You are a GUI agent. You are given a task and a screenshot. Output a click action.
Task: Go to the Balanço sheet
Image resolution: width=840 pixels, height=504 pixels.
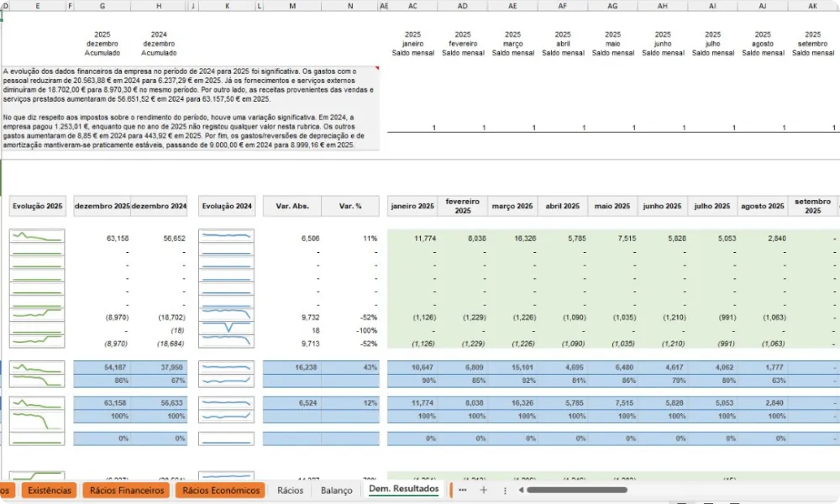tap(337, 490)
